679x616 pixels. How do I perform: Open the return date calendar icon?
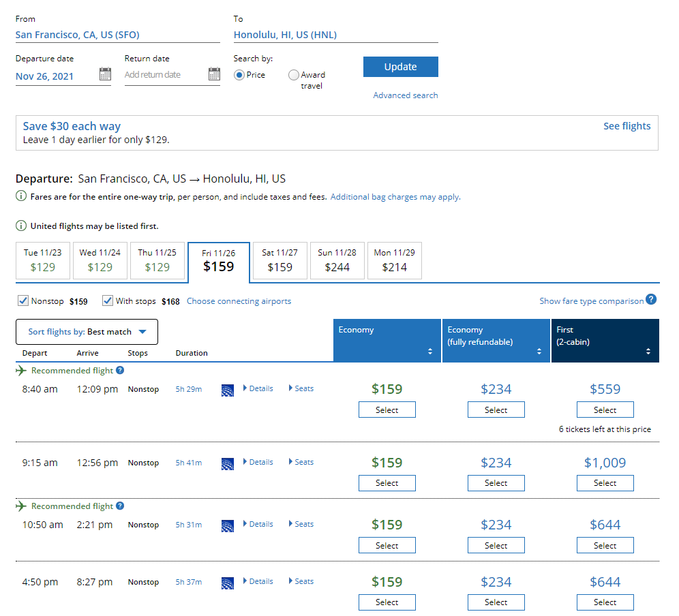click(214, 74)
